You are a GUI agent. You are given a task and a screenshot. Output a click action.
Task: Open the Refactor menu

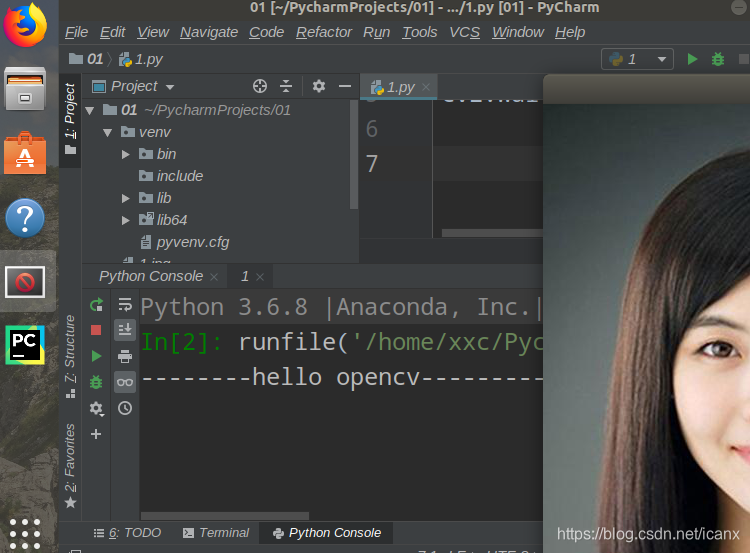click(324, 32)
